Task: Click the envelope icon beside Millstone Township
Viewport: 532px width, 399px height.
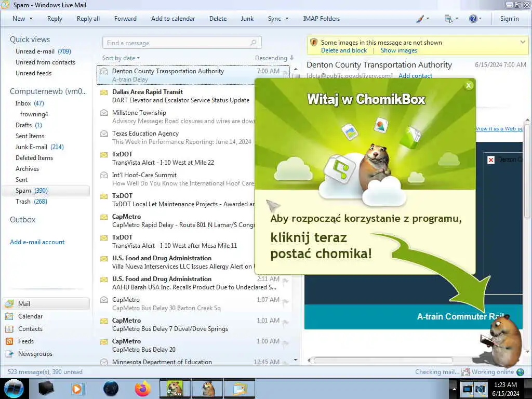Action: (104, 113)
